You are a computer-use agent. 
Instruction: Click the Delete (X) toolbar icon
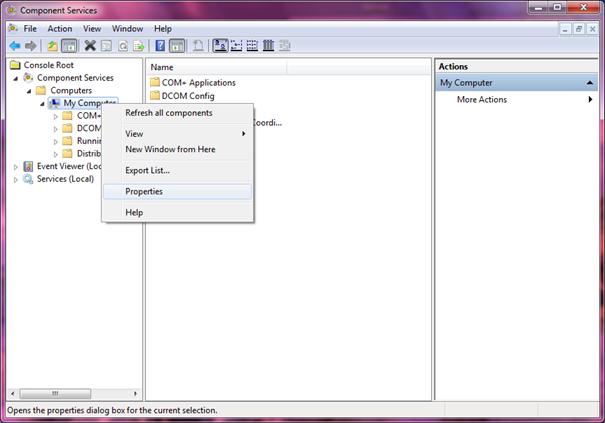[90, 46]
